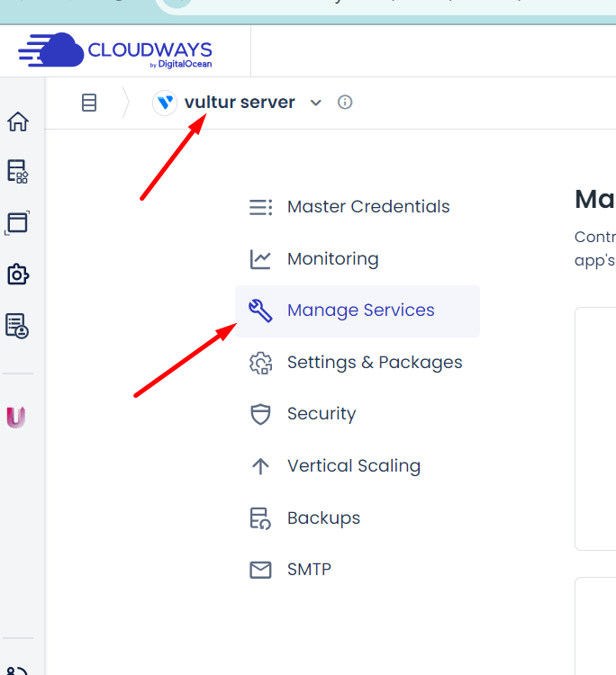The image size is (616, 675).
Task: Open Backups menu item
Action: point(358,518)
